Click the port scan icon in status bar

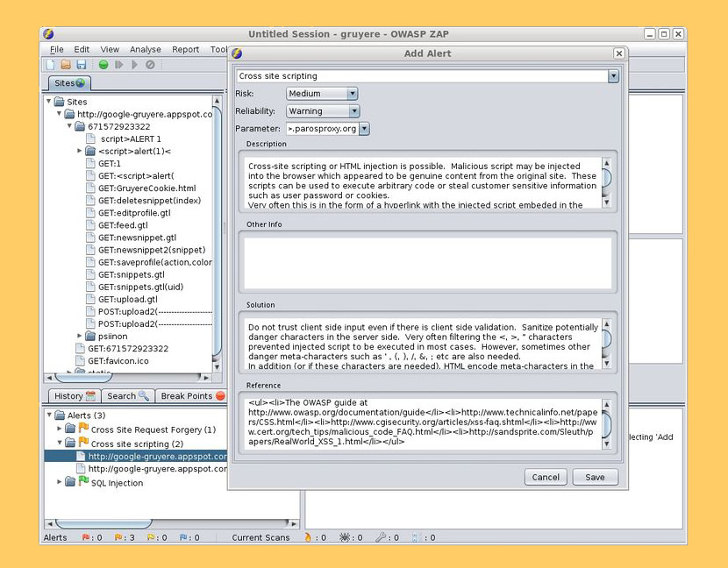417,537
